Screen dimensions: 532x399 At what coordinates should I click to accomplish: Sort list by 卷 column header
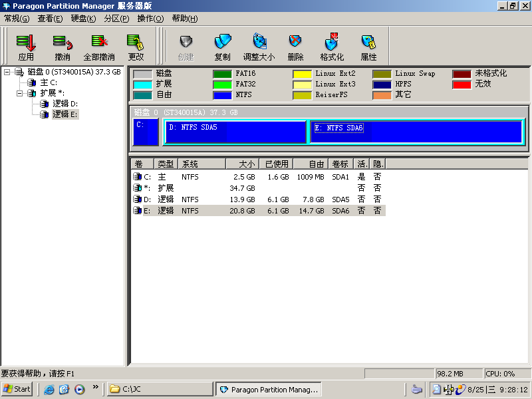[142, 164]
